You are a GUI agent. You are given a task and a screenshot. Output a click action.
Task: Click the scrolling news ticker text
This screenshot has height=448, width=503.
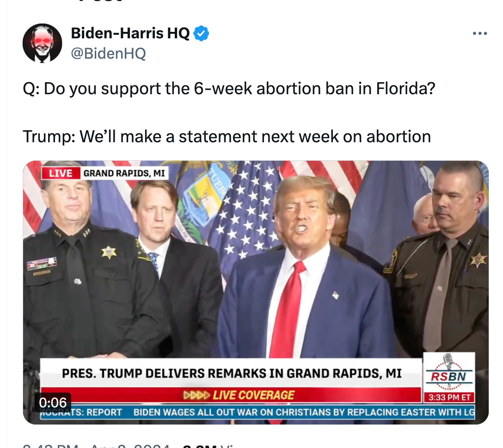pos(257,412)
